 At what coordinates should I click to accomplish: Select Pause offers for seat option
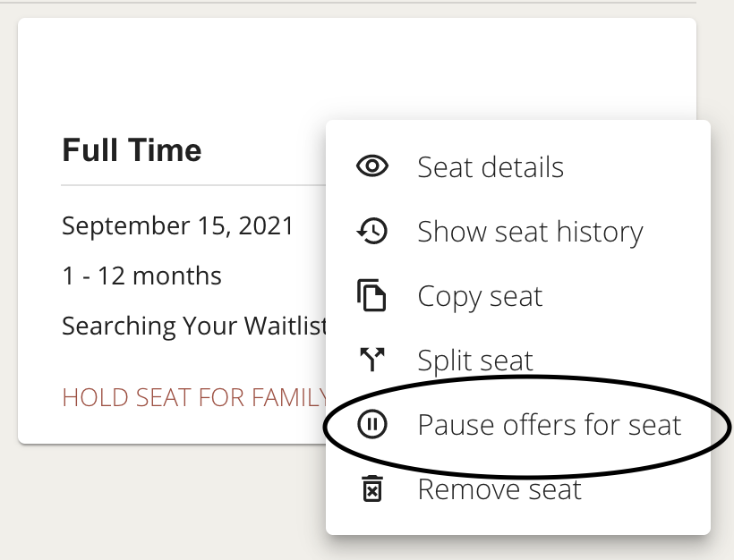(517, 425)
